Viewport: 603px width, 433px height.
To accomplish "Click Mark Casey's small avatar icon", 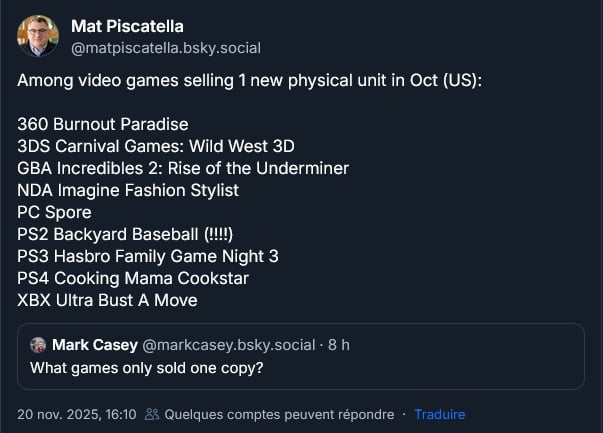I will pyautogui.click(x=38, y=345).
